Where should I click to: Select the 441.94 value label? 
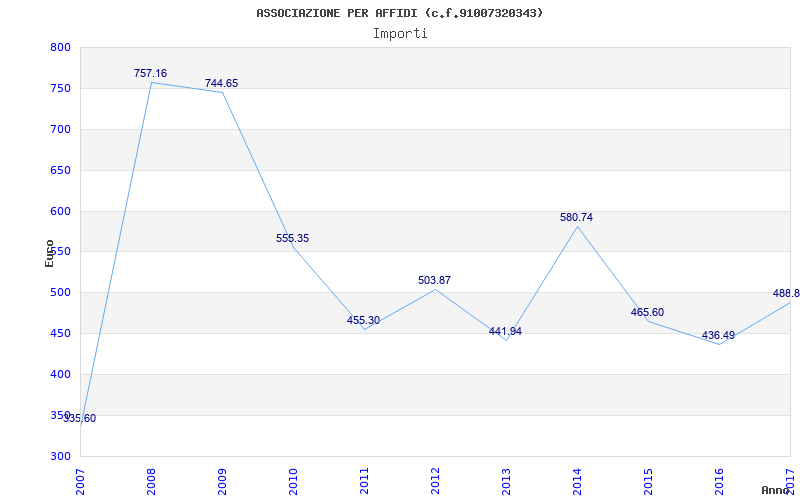[x=505, y=331]
